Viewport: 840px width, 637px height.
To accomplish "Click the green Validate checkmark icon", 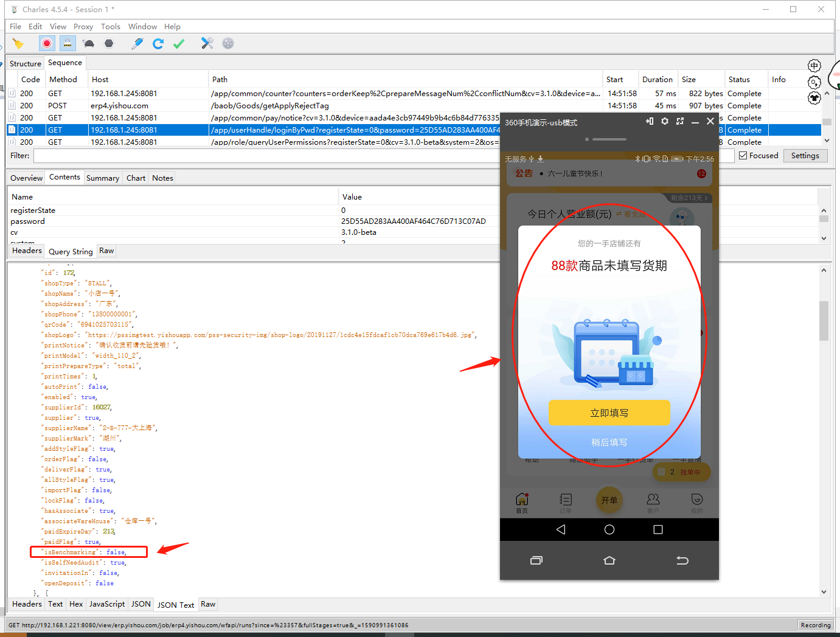I will coord(179,43).
